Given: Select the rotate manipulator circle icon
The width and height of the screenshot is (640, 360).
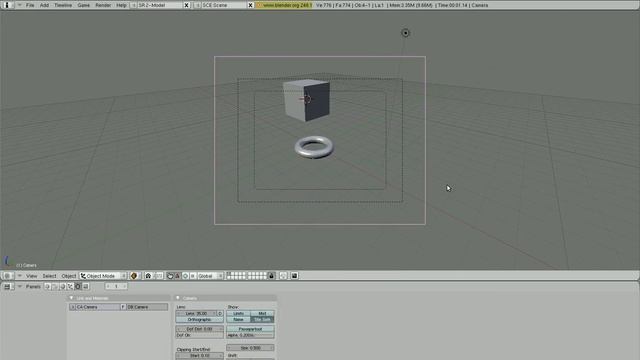Looking at the screenshot, I should [185, 276].
